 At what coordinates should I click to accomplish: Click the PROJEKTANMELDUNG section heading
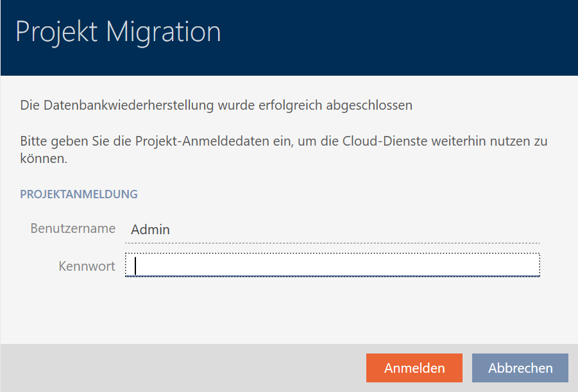coord(79,194)
